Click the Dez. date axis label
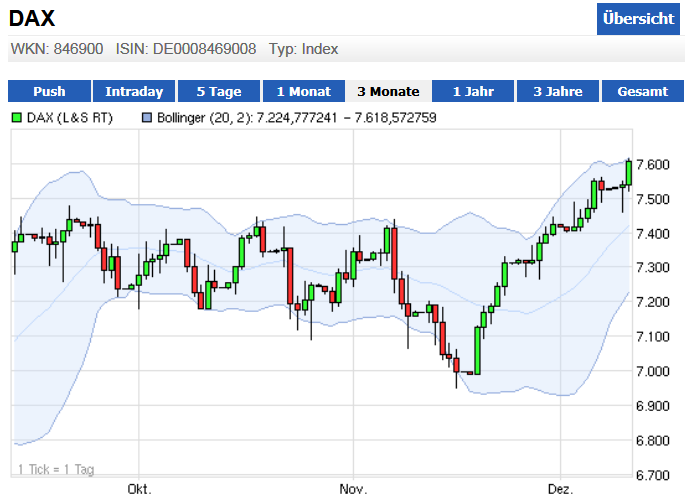Screen dimensions: 685x500 560,489
